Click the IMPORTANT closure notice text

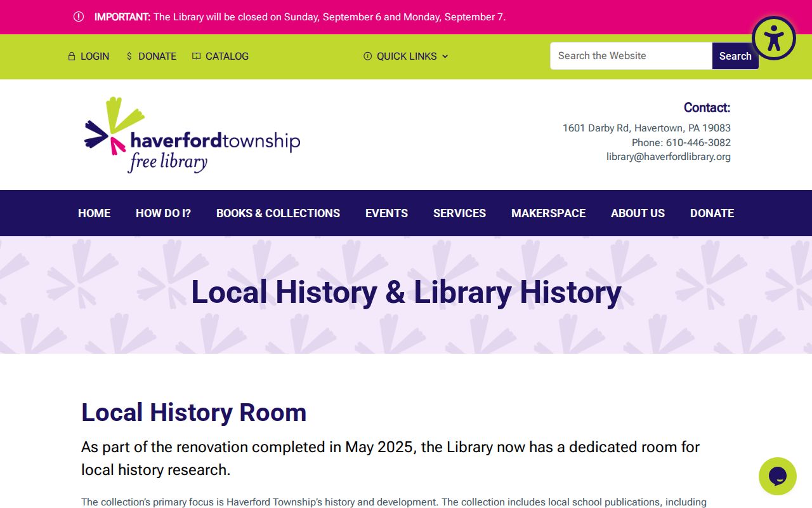(300, 17)
